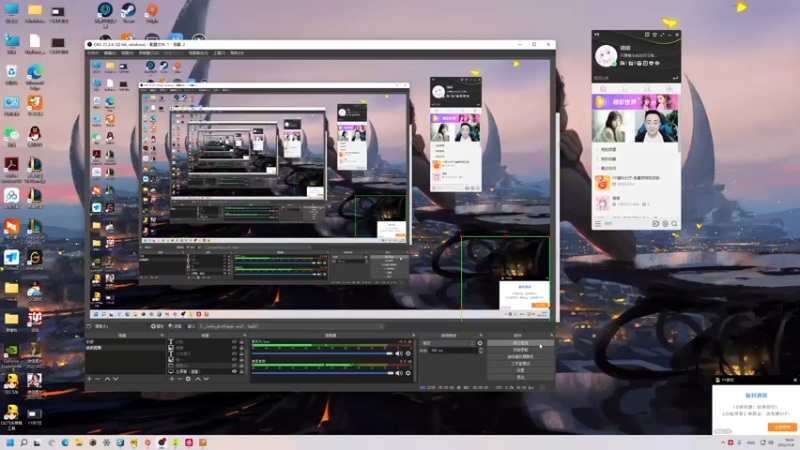The image size is (800, 450).
Task: Adjust Desktop Audio volume slider
Action: 322,373
